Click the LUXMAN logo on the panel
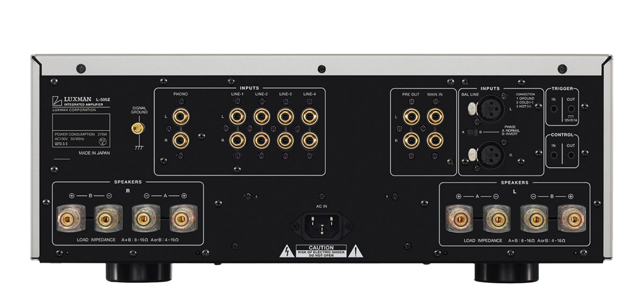This screenshot has width=644, height=287. click(x=72, y=100)
